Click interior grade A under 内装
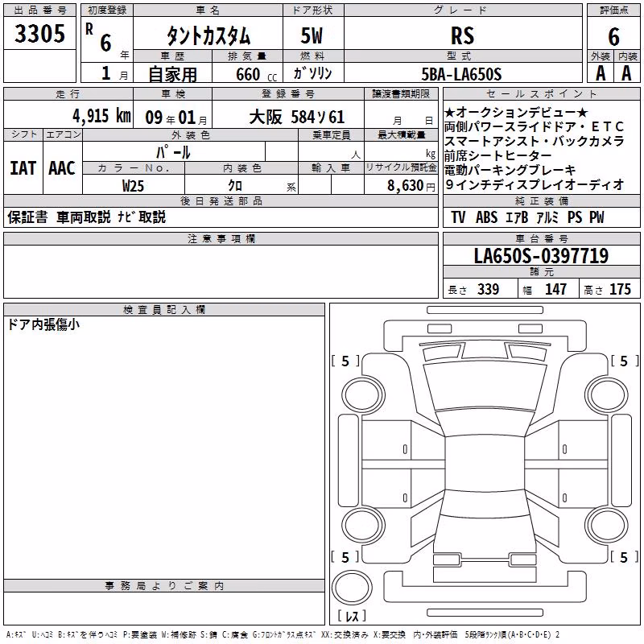Viewport: 644px width, 644px height. click(x=626, y=73)
